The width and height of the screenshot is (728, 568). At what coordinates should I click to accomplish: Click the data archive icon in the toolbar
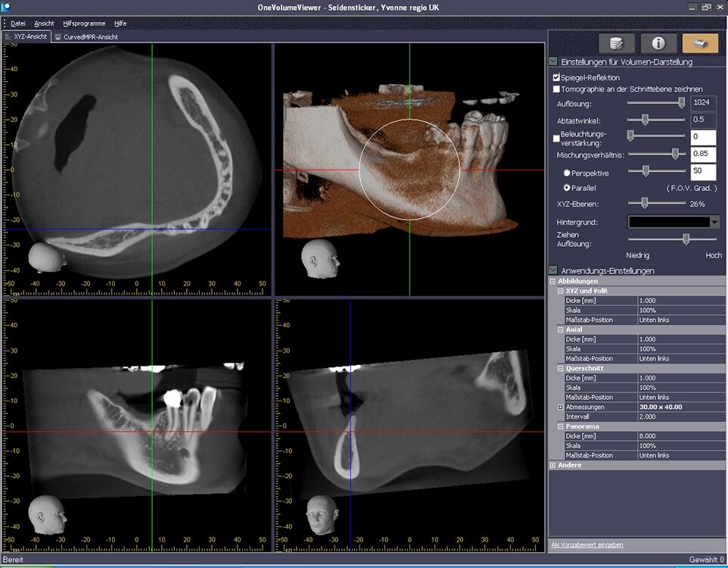616,44
